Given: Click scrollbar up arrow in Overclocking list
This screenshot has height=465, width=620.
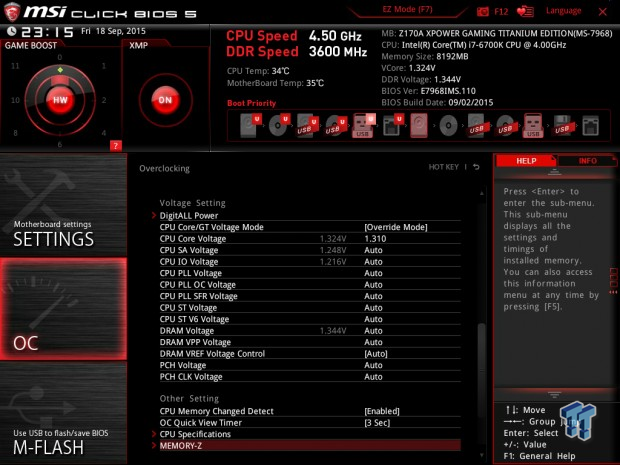Looking at the screenshot, I should (482, 193).
